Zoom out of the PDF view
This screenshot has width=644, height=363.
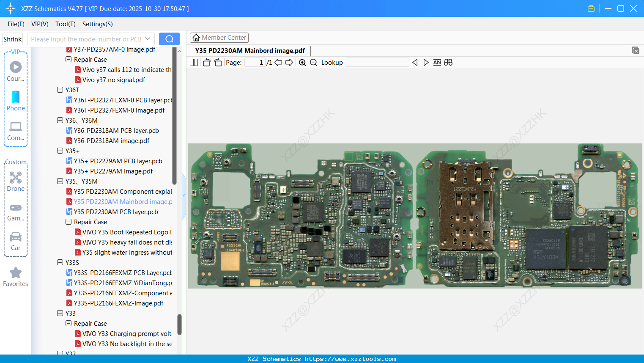[x=313, y=62]
